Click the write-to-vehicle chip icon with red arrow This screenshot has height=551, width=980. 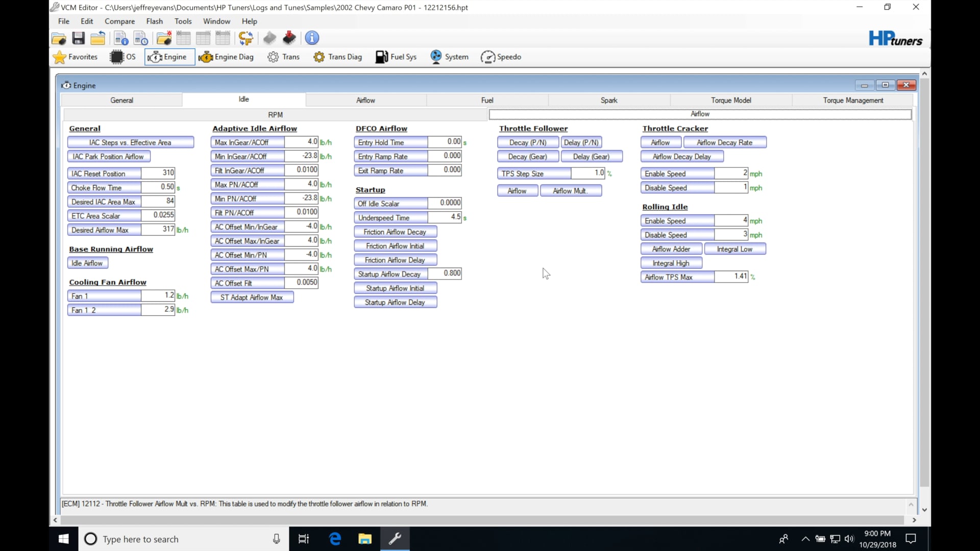pos(289,38)
